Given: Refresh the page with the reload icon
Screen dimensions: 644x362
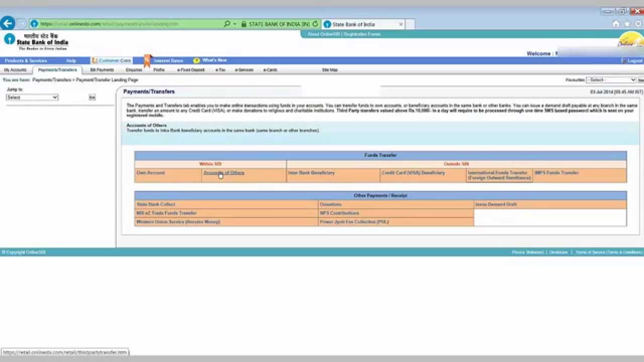Looking at the screenshot, I should point(315,24).
